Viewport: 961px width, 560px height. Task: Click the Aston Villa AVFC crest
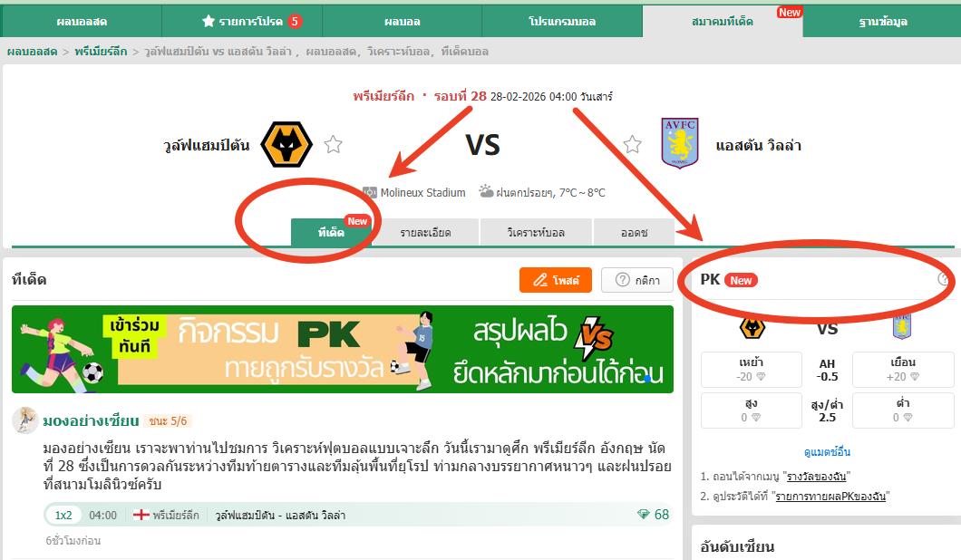(680, 143)
